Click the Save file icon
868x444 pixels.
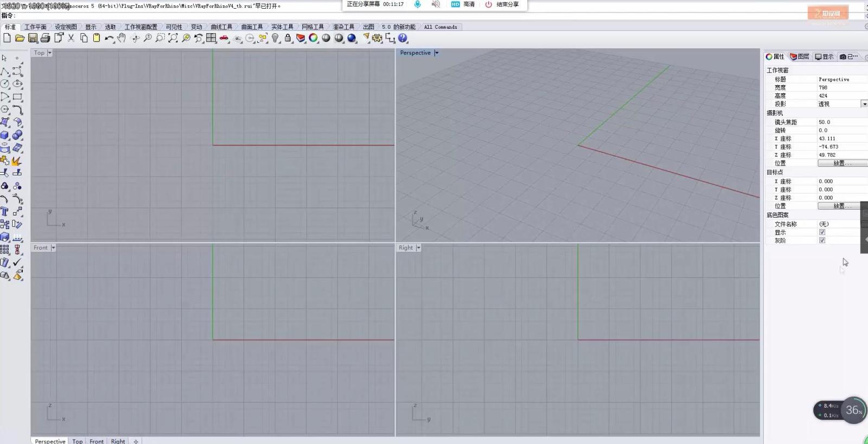(x=33, y=38)
